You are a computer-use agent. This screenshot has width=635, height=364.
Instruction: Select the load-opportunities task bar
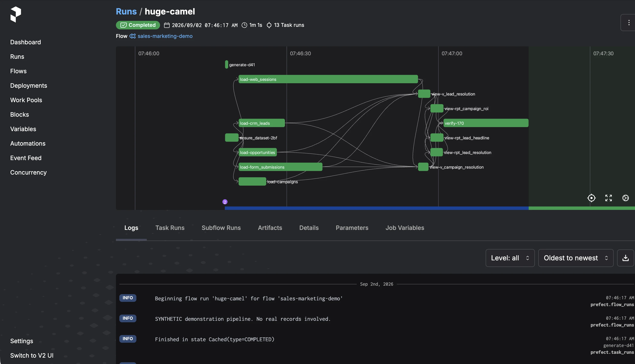click(257, 152)
